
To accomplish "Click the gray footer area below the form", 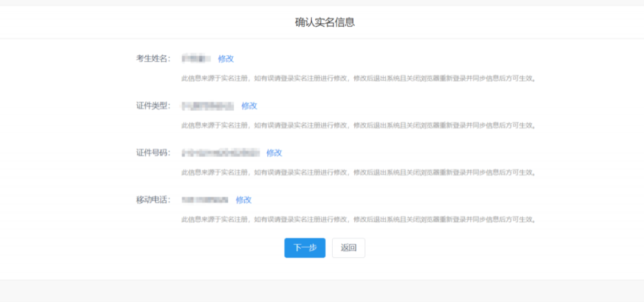I will click(x=322, y=291).
